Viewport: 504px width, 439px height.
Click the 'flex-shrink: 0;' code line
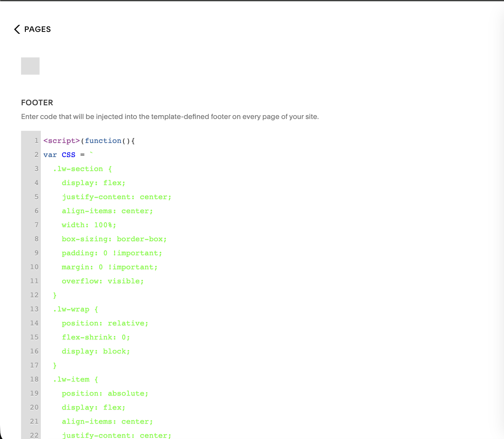pos(96,337)
